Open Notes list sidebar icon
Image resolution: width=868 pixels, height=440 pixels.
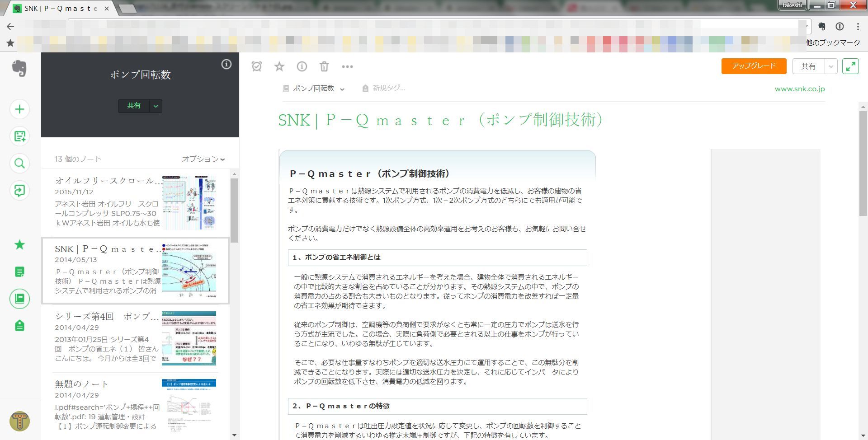pyautogui.click(x=19, y=271)
